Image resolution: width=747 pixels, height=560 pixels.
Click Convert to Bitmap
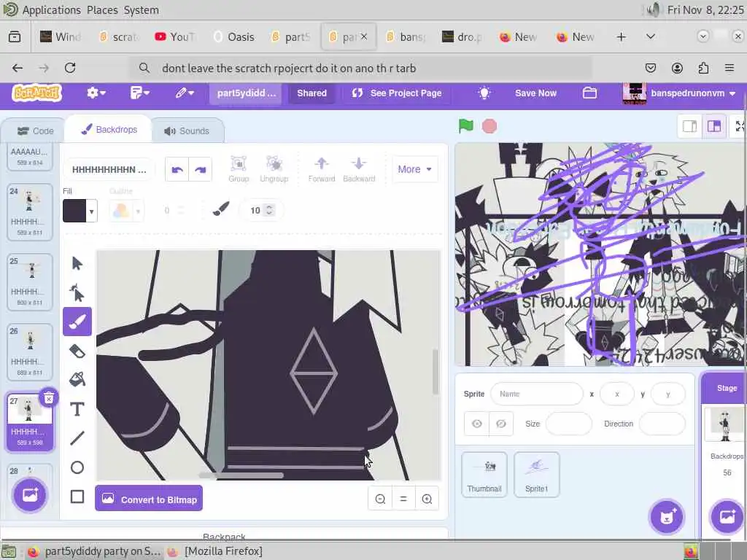click(149, 499)
